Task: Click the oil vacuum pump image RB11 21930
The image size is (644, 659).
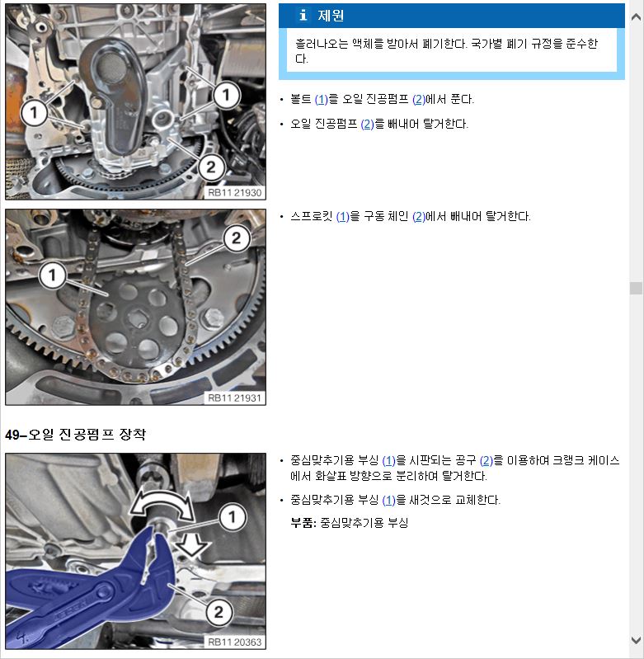Action: click(x=136, y=101)
